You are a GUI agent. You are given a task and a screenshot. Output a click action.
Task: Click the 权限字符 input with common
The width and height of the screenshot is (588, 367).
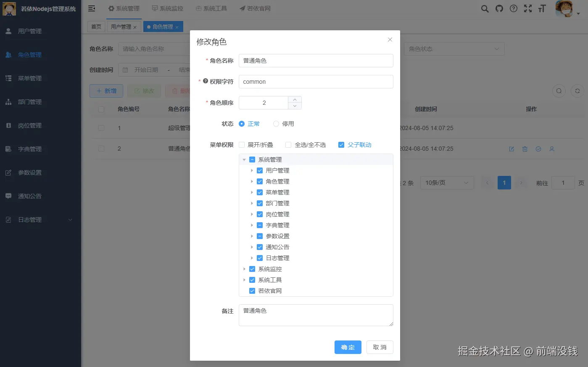click(x=316, y=82)
